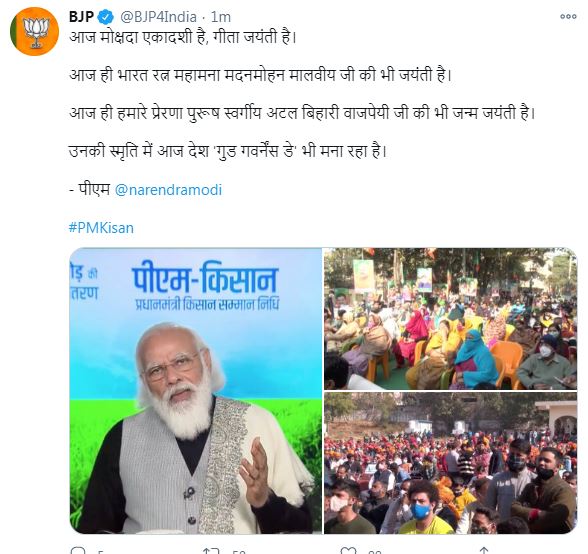Click the tweet line about मोक्षदा एकादशी
The height and width of the screenshot is (554, 588).
coord(183,37)
